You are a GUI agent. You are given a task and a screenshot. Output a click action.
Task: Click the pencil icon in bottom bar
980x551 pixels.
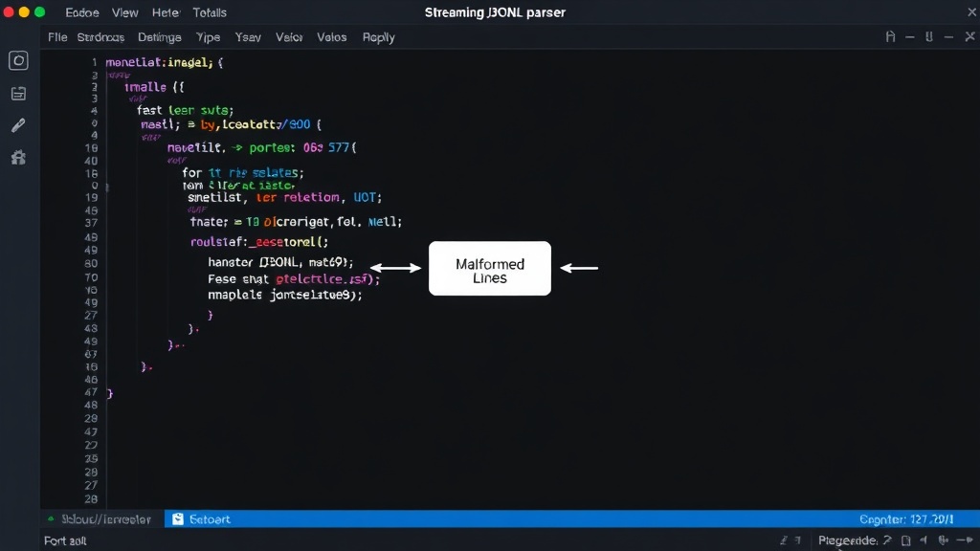(784, 540)
